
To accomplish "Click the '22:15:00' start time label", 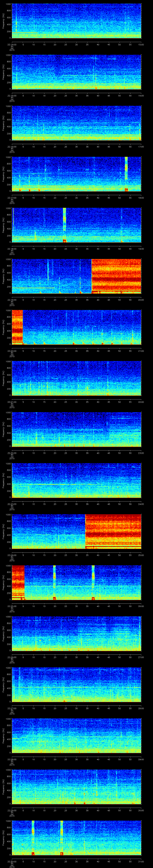I will coord(12,96).
